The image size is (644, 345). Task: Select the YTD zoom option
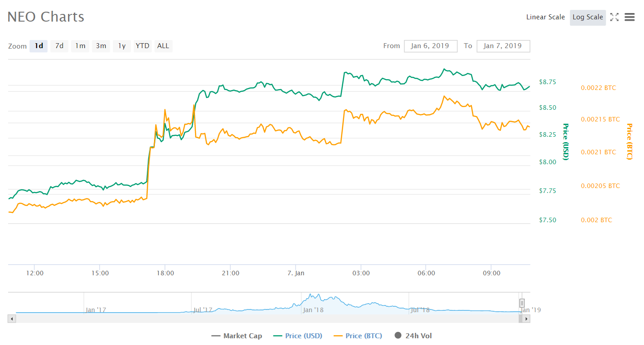[x=142, y=46]
